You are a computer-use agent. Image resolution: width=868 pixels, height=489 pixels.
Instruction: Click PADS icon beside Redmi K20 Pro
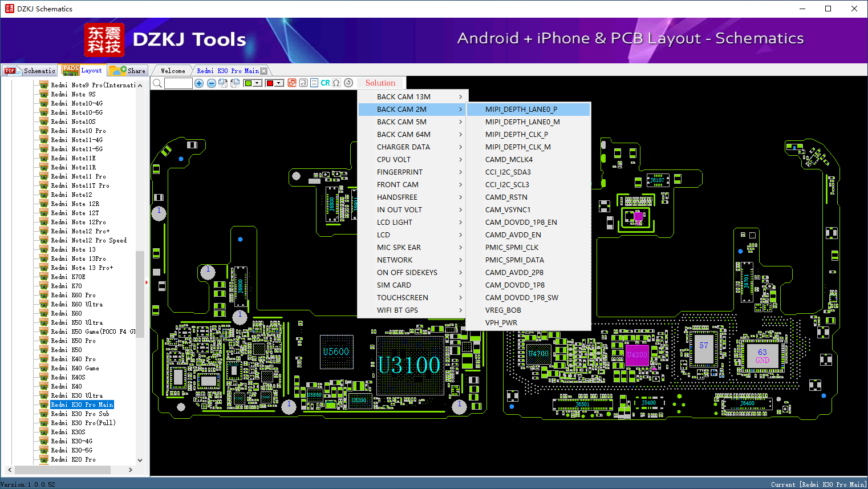(44, 459)
